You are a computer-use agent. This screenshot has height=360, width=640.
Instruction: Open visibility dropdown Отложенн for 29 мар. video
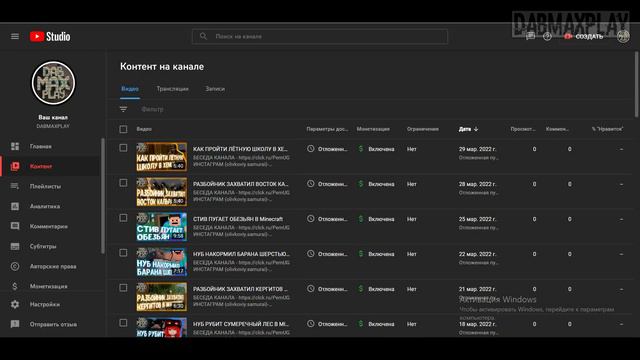point(333,149)
